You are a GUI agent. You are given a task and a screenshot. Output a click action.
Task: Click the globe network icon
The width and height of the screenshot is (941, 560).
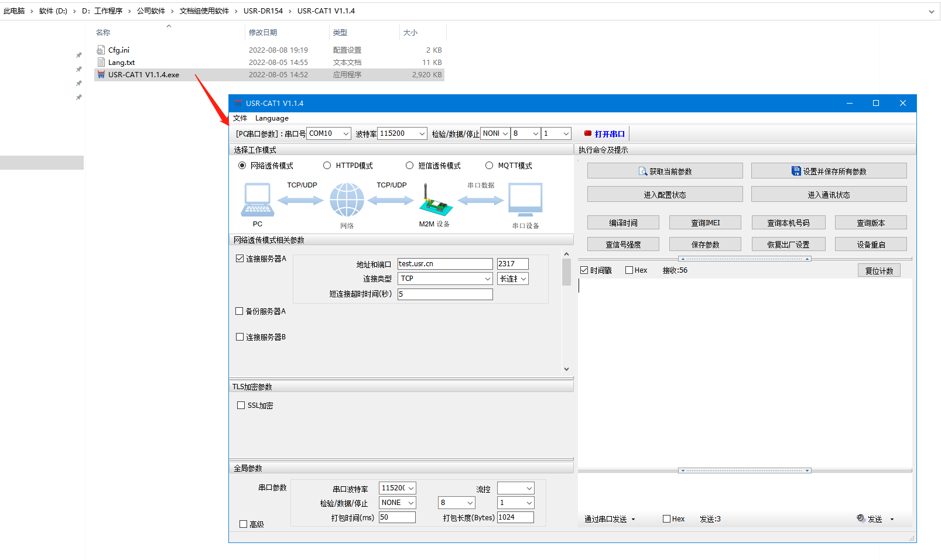(x=347, y=200)
